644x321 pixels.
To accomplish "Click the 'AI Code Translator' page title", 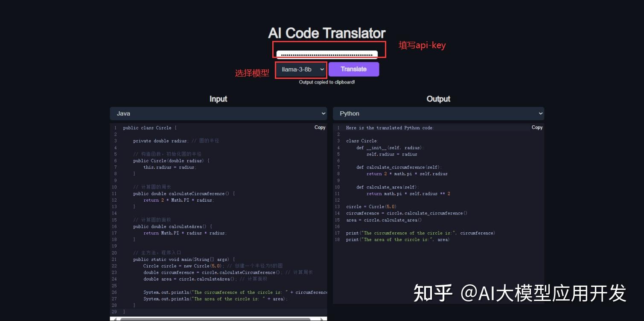I will coord(326,33).
